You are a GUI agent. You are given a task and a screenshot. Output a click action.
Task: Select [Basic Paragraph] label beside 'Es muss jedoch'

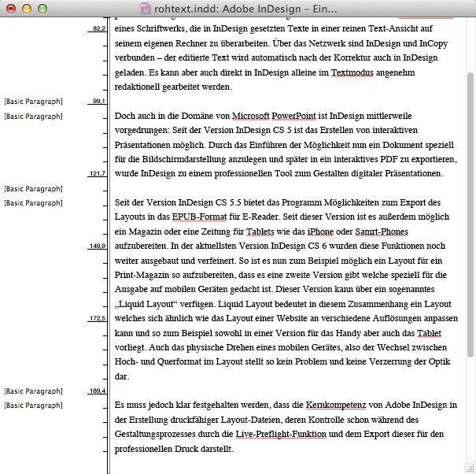point(33,405)
